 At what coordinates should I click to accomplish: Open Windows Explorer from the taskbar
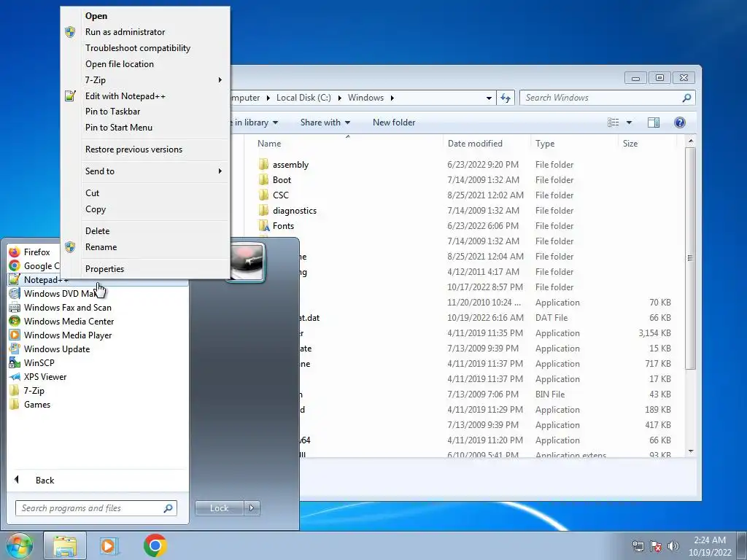65,545
